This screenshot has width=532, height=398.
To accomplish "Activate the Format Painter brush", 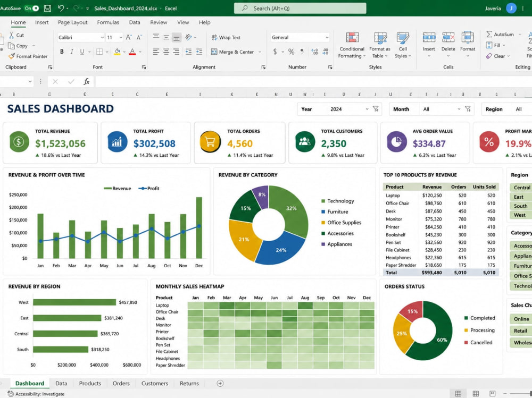I will pos(12,56).
